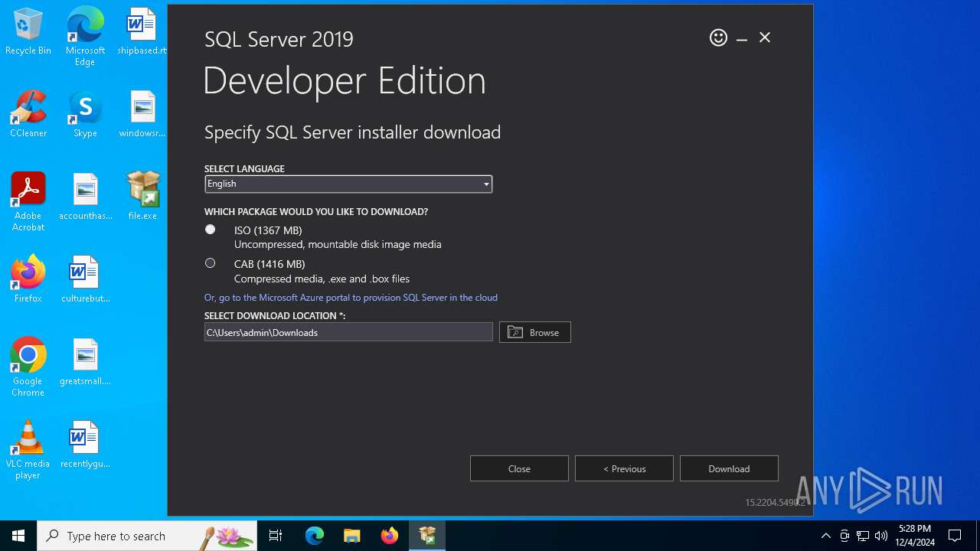Viewport: 980px width, 551px height.
Task: Select the culturebut... Word document icon
Action: click(86, 280)
